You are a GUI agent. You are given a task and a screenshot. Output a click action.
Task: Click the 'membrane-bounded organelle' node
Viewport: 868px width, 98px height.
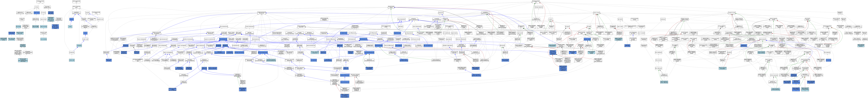92,19
